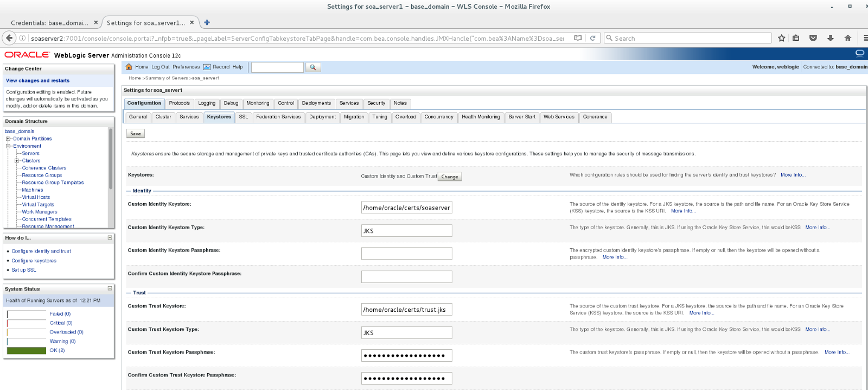
Task: Click View changes and restarts link
Action: [x=37, y=80]
